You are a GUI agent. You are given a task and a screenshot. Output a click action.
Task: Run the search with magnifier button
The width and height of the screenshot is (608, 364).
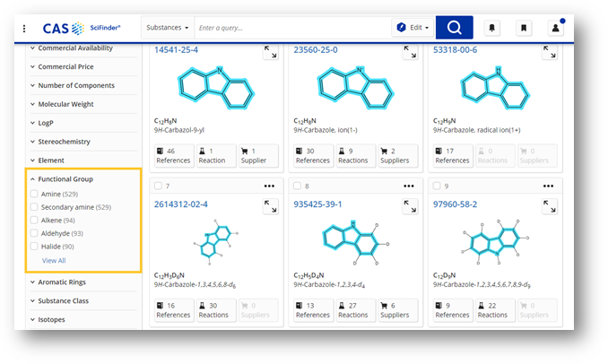coord(454,28)
